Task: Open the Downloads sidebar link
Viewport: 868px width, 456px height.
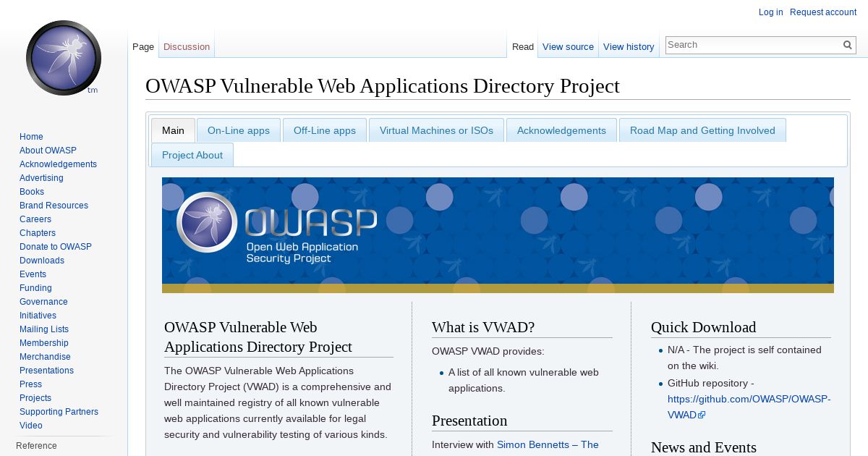Action: click(42, 261)
